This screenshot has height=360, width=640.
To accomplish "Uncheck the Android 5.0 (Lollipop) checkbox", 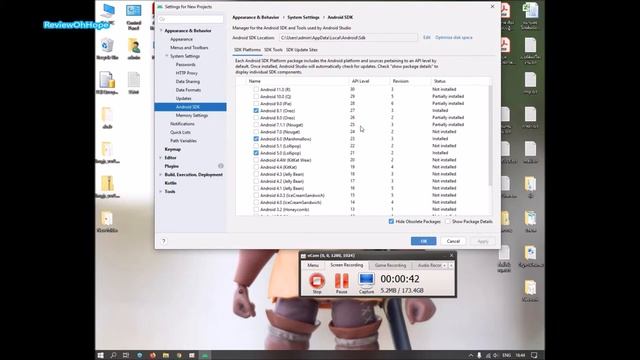I will 256,153.
